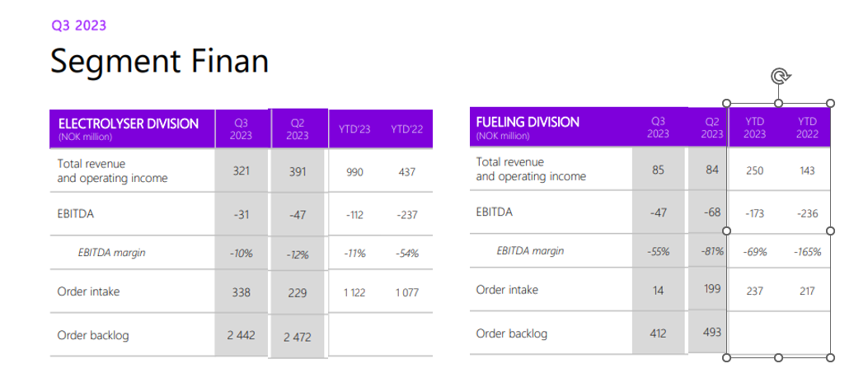Viewport: 868px width, 387px height.
Task: Click the Fueling "Order intake" row label
Action: (507, 290)
